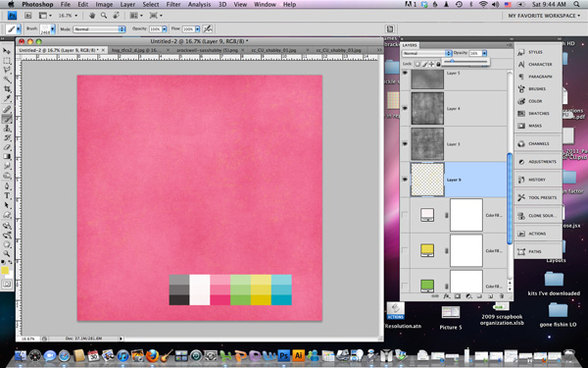The width and height of the screenshot is (588, 368).
Task: Switch to the cc_CU_shabby_01.jpg tab
Action: point(273,50)
